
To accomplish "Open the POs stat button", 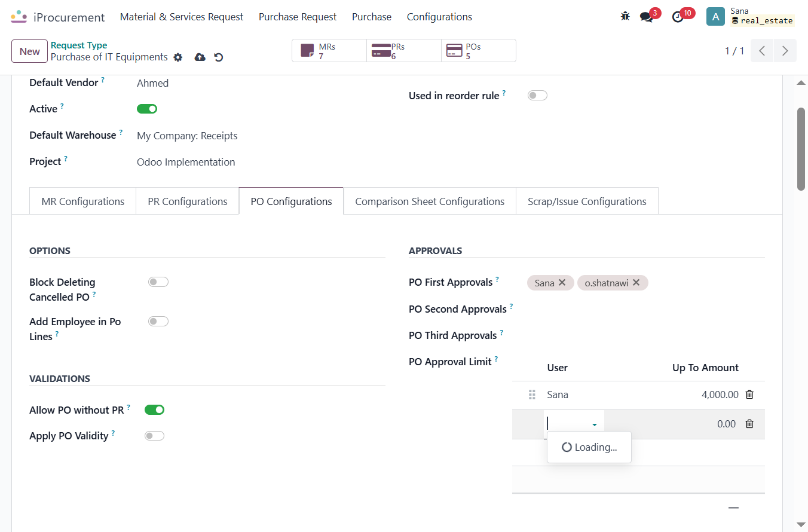I will [x=479, y=51].
